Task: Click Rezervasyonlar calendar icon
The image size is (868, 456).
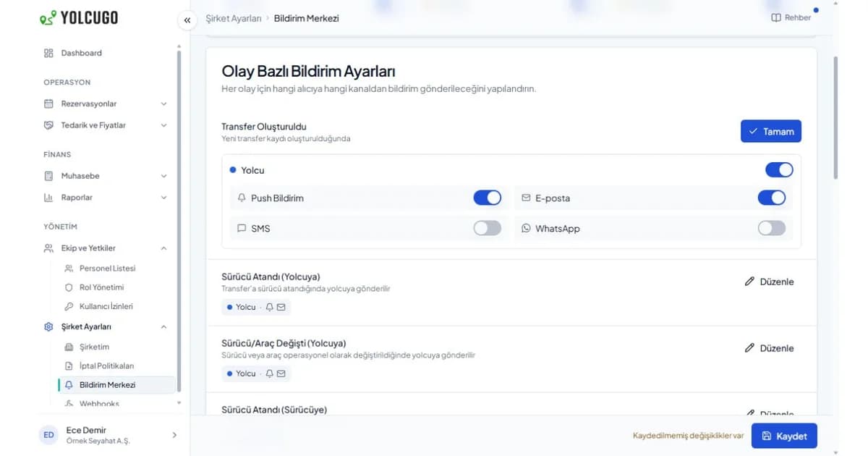Action: (x=48, y=104)
